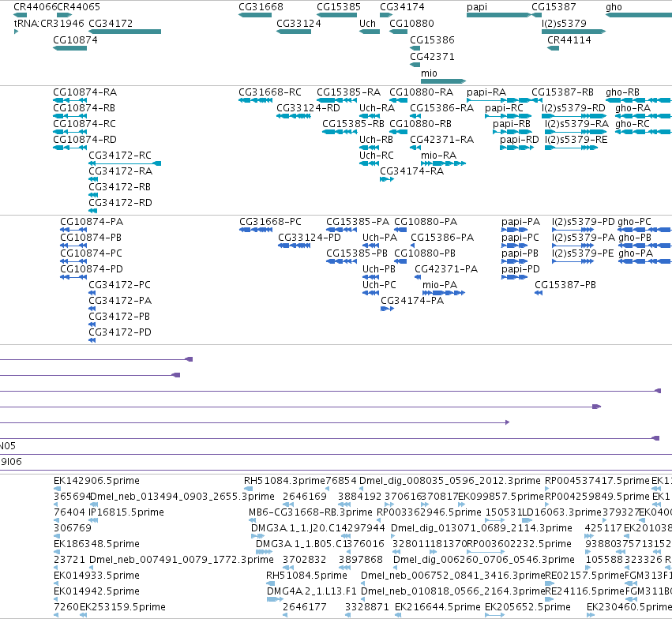This screenshot has width=672, height=619.
Task: Click feature 3702832
Action: pyautogui.click(x=304, y=560)
